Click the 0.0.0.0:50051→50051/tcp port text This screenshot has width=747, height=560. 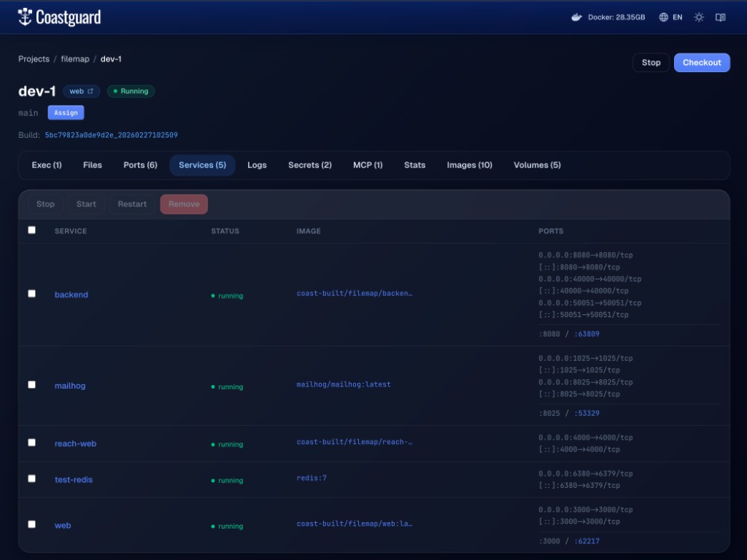pos(589,303)
